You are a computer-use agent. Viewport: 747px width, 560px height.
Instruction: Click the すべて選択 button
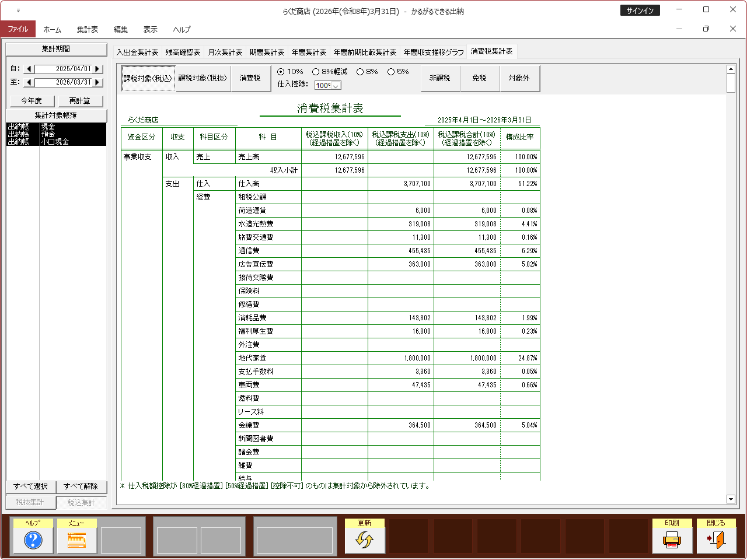click(x=31, y=487)
